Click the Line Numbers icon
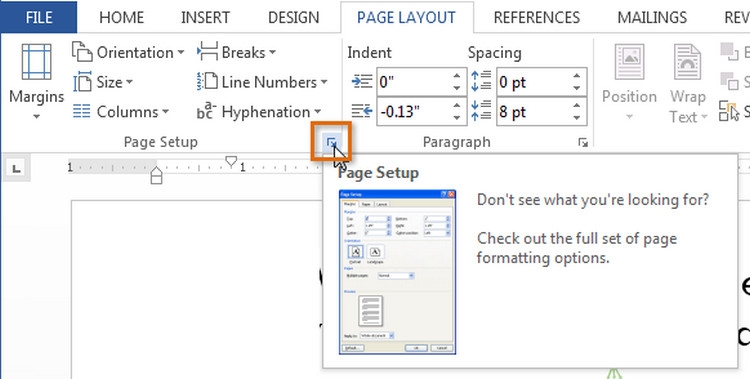 [x=207, y=82]
